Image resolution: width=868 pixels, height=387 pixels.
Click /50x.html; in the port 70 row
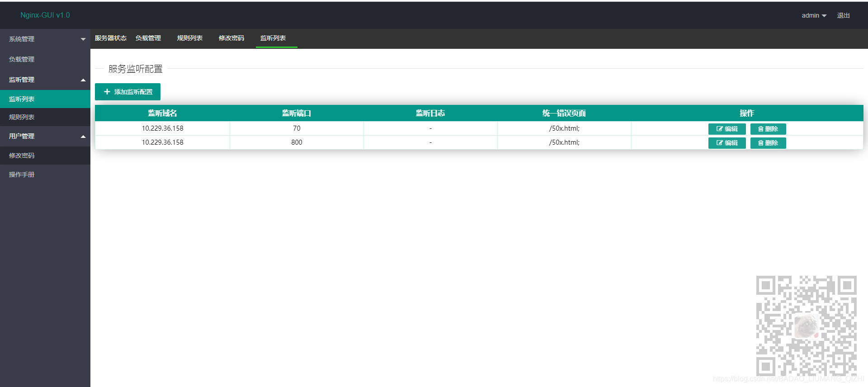[x=564, y=128]
